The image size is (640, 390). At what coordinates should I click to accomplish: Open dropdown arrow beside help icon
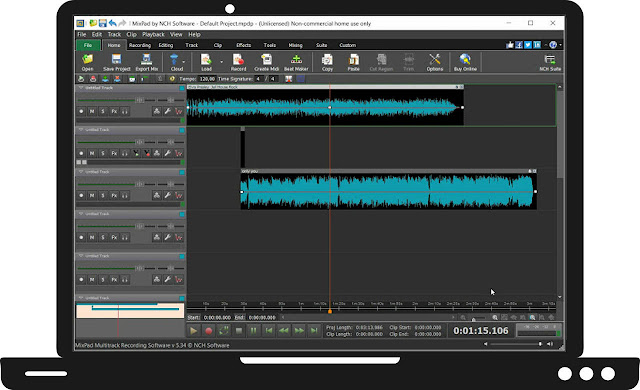click(x=560, y=45)
